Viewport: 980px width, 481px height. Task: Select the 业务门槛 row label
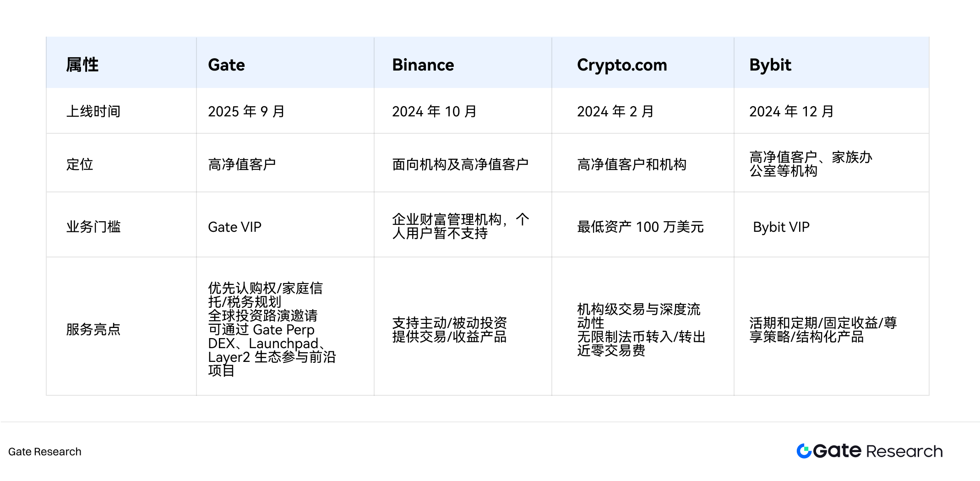[93, 227]
